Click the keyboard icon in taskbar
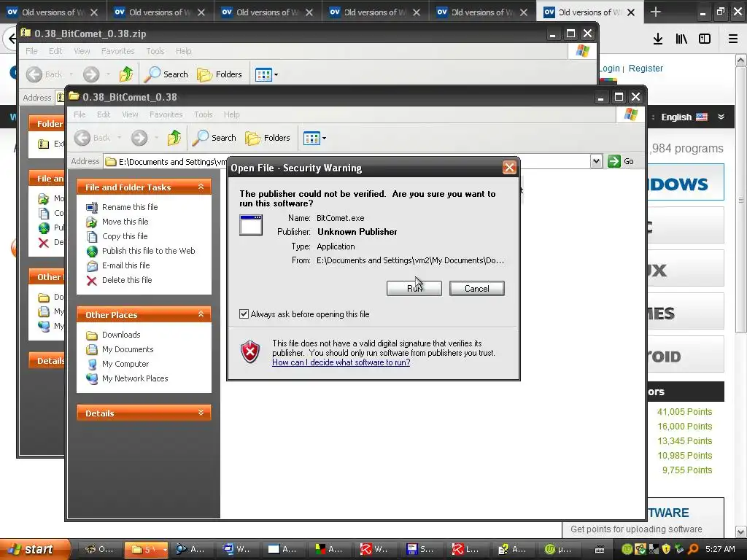The image size is (747, 560). click(600, 550)
